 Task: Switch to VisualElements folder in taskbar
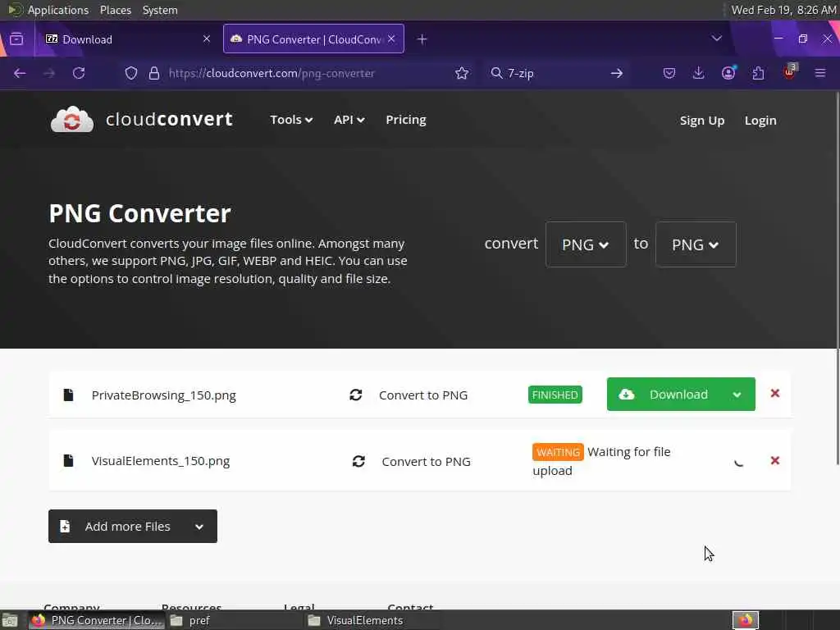click(372, 620)
